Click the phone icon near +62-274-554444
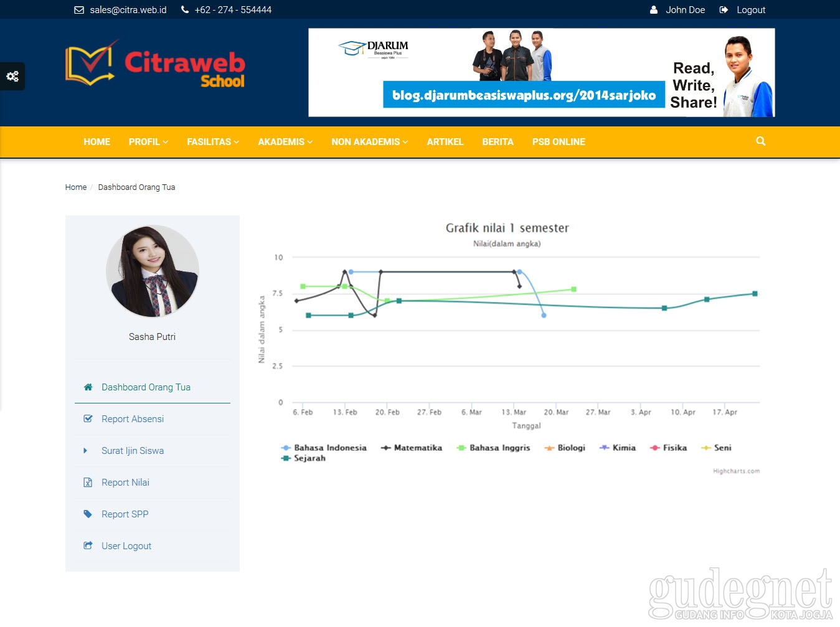840x627 pixels. point(184,9)
